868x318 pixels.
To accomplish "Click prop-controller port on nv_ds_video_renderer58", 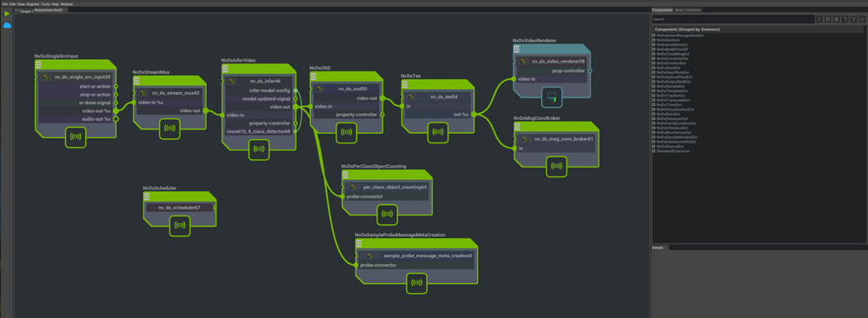I will (590, 71).
